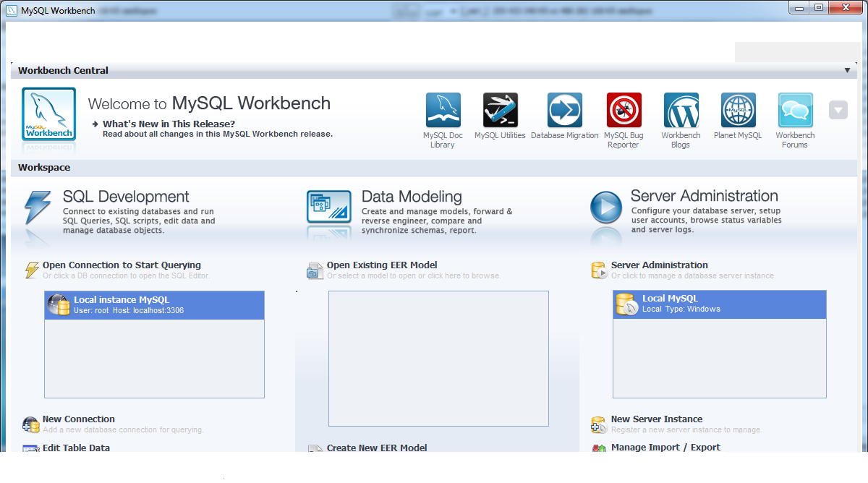Click the Data Modeling diagram icon
Image resolution: width=868 pixels, height=483 pixels.
[329, 207]
